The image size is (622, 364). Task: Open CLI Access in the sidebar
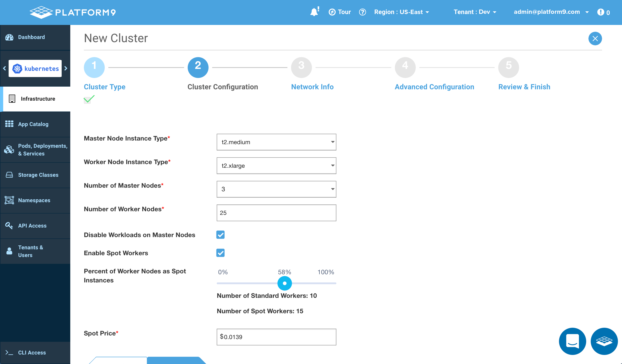[35, 353]
